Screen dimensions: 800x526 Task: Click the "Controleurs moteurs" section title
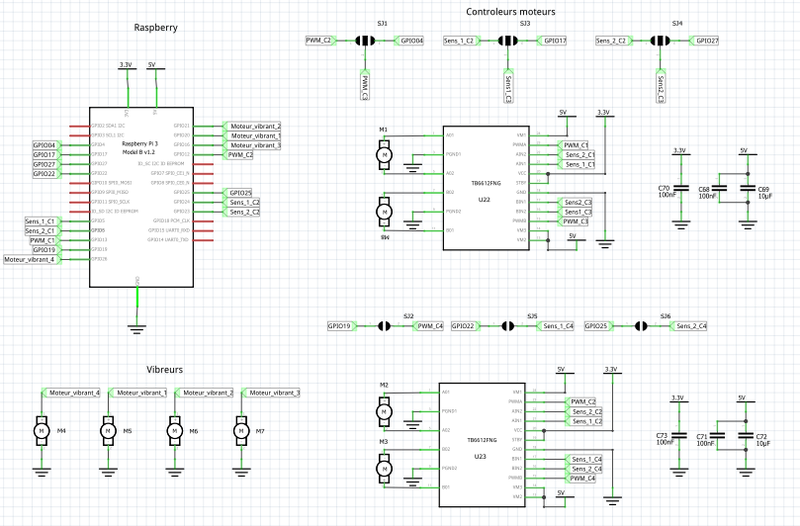point(512,12)
